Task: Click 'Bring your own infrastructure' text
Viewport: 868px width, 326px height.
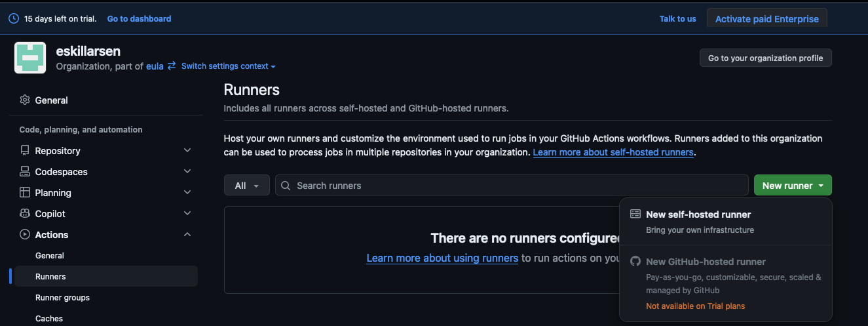Action: (x=700, y=230)
